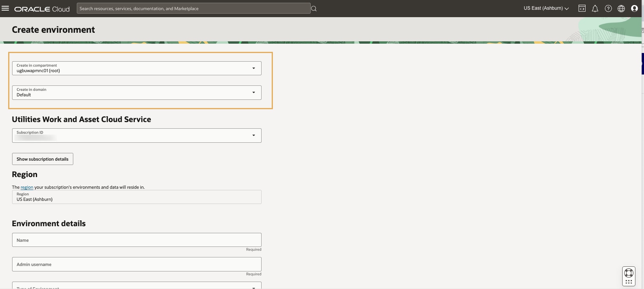Open the Cloud Shell developer tools icon
The height and width of the screenshot is (289, 644).
tap(582, 8)
